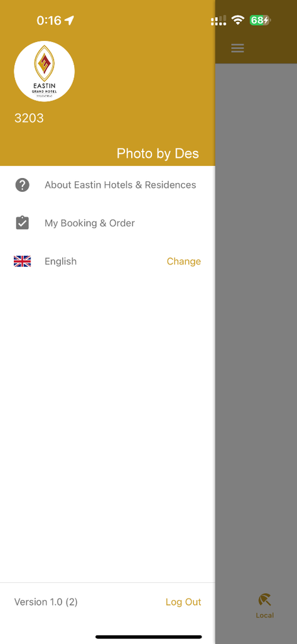
Task: Click the question mark help icon
Action: pos(22,186)
